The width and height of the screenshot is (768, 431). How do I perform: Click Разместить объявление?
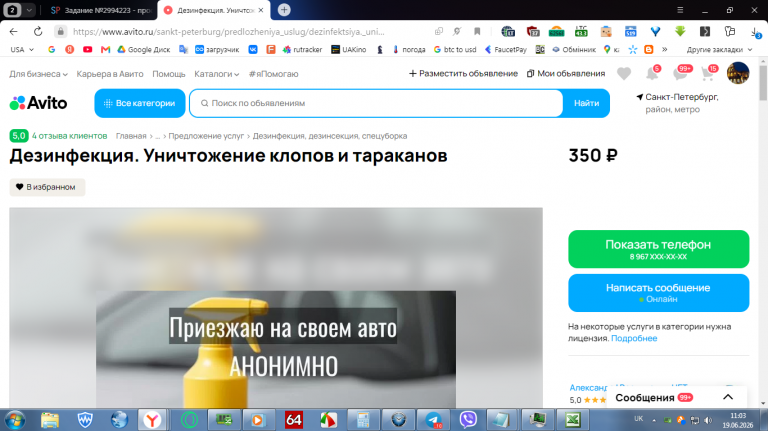[463, 73]
